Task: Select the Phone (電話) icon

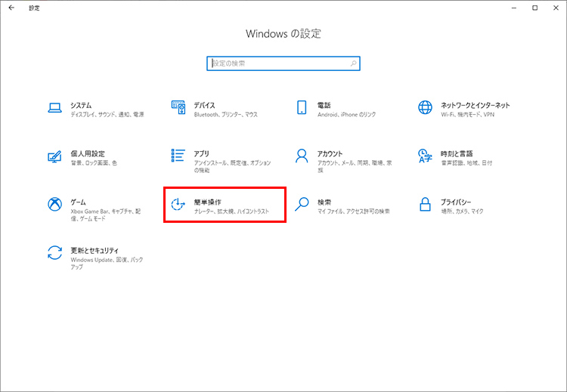Action: pos(302,108)
